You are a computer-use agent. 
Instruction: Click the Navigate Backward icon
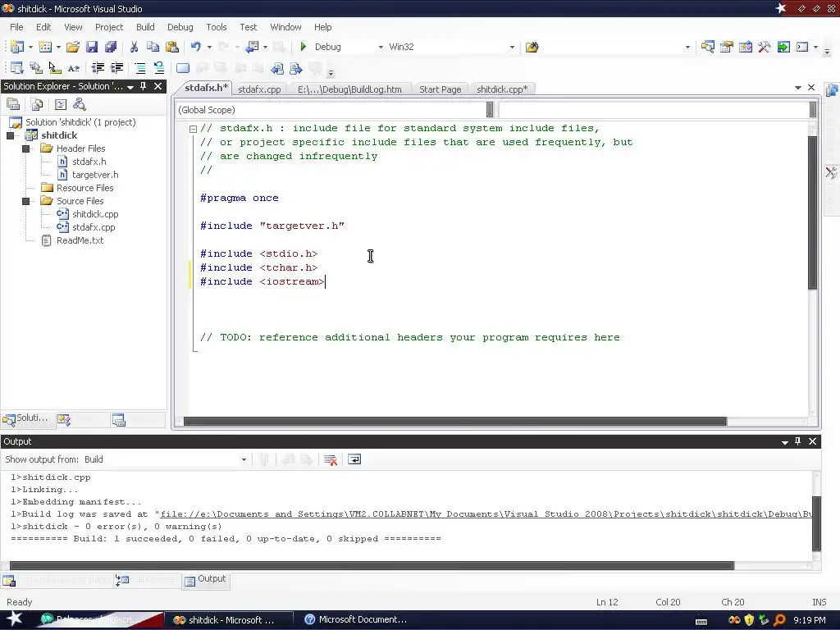[x=252, y=47]
